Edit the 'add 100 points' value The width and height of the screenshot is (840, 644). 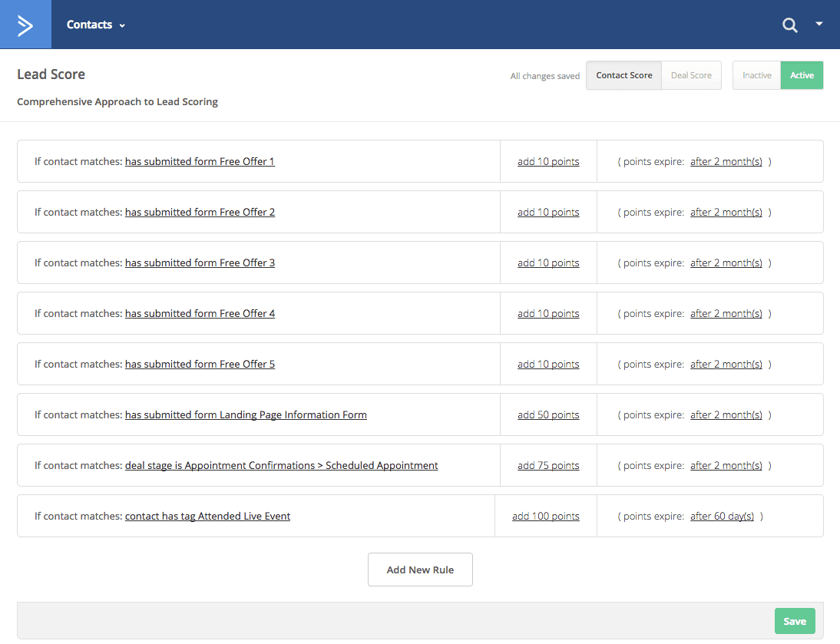pyautogui.click(x=545, y=516)
